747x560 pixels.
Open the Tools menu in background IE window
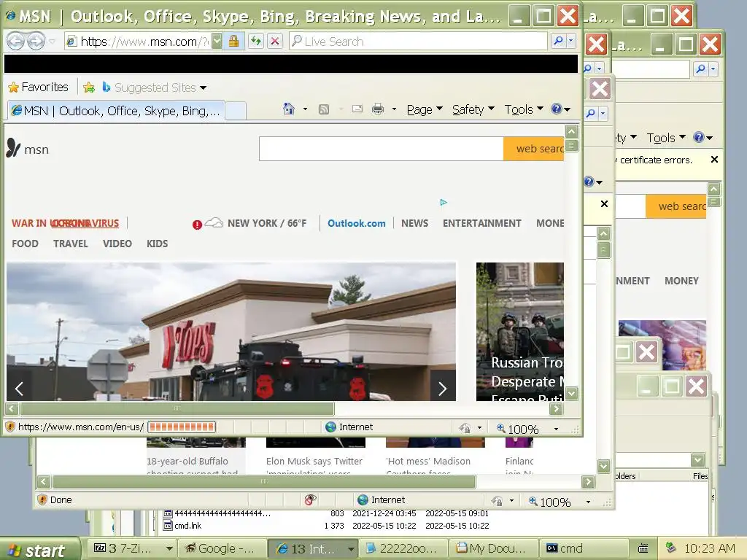click(665, 138)
